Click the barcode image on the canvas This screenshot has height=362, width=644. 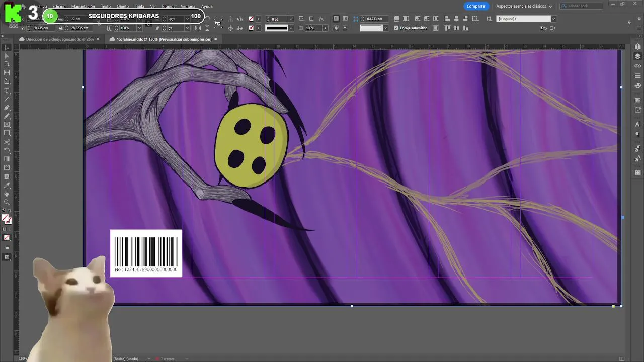coord(146,253)
